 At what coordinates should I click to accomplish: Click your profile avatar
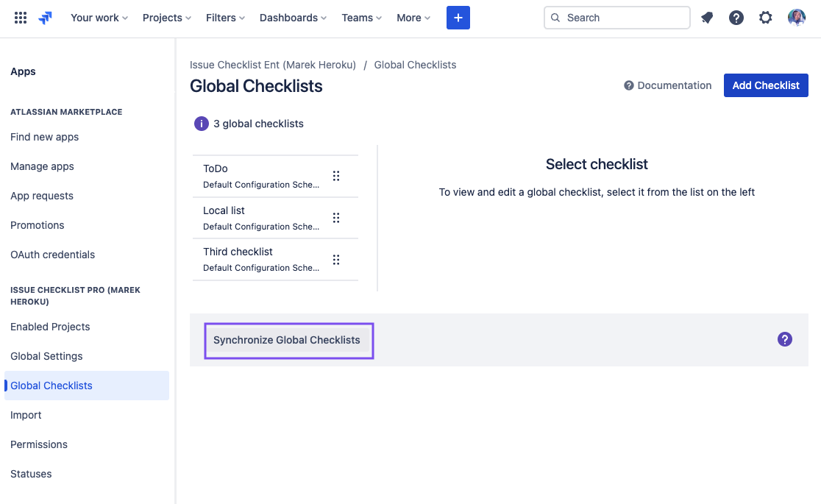point(797,17)
